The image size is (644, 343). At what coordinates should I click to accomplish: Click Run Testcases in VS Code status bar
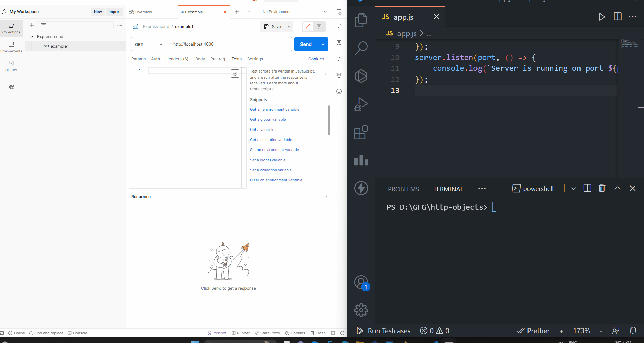click(384, 331)
